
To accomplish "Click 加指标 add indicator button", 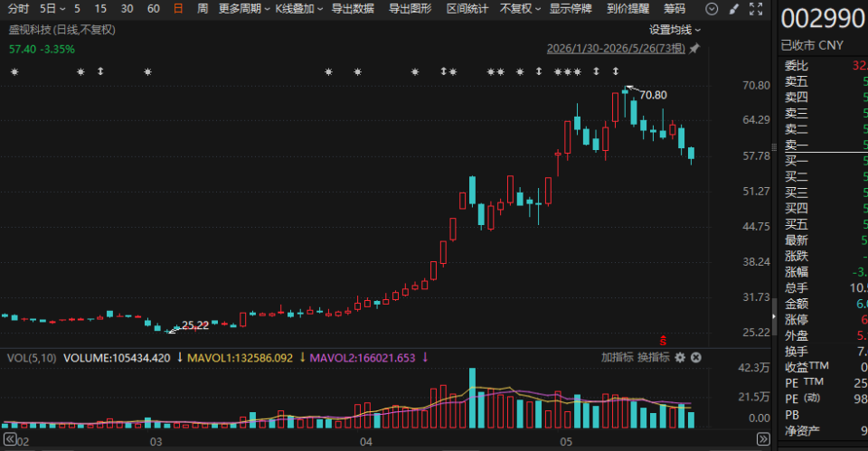I will pyautogui.click(x=617, y=358).
